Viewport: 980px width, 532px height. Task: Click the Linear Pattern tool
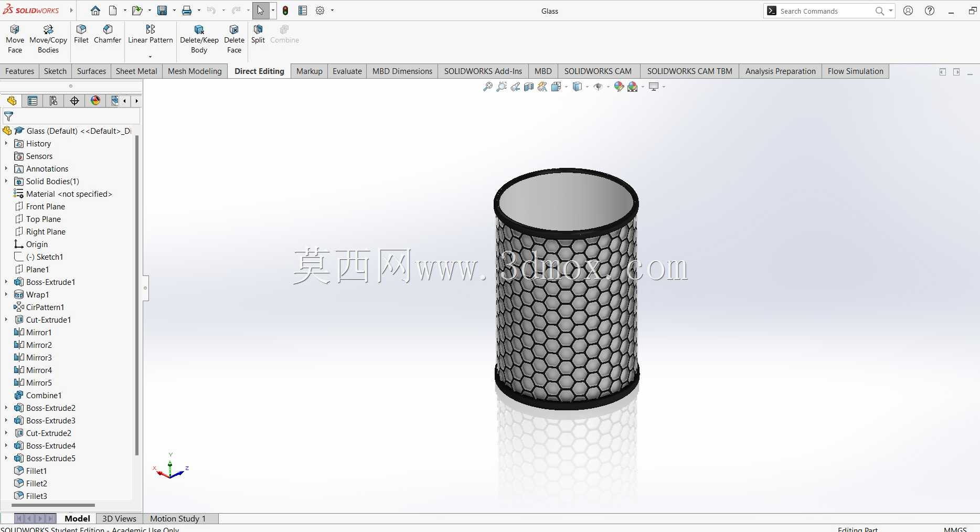click(x=151, y=34)
